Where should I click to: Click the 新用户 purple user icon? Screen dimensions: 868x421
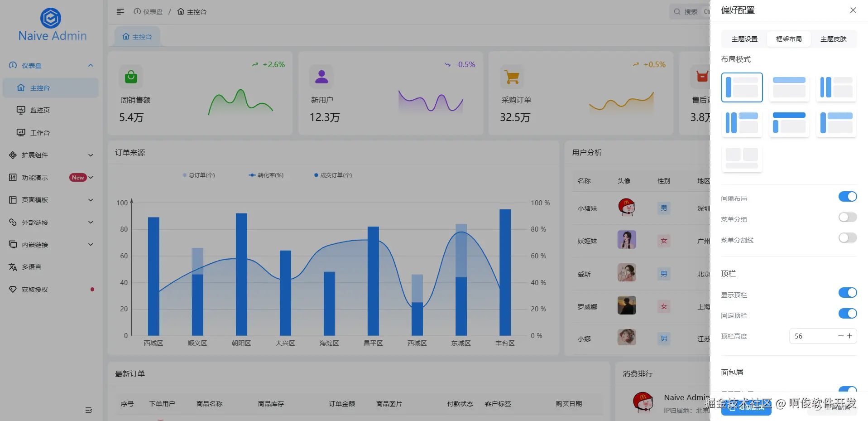pyautogui.click(x=321, y=77)
